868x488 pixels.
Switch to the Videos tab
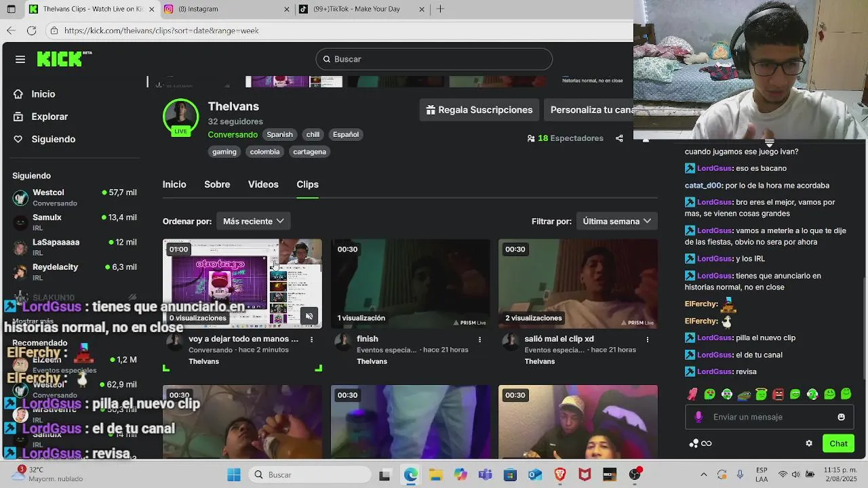263,184
